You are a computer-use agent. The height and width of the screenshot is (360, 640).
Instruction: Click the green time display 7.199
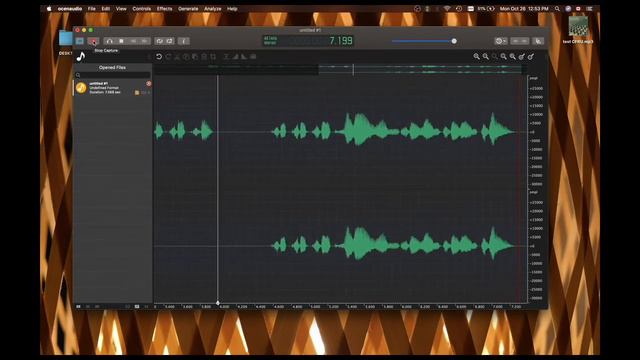click(x=341, y=41)
